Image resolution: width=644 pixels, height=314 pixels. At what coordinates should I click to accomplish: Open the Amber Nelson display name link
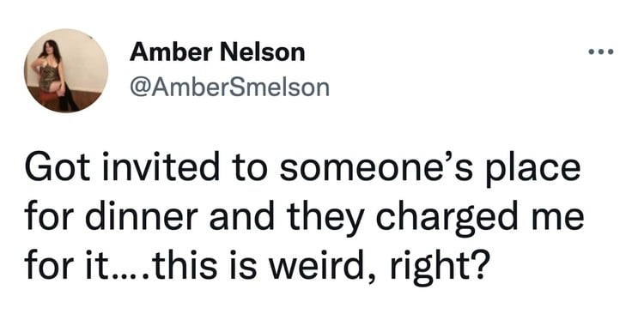(x=217, y=52)
